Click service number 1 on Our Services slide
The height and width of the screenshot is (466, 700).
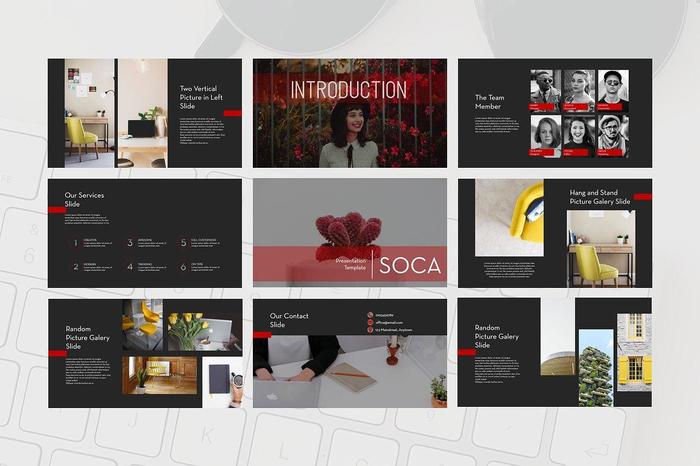[74, 243]
